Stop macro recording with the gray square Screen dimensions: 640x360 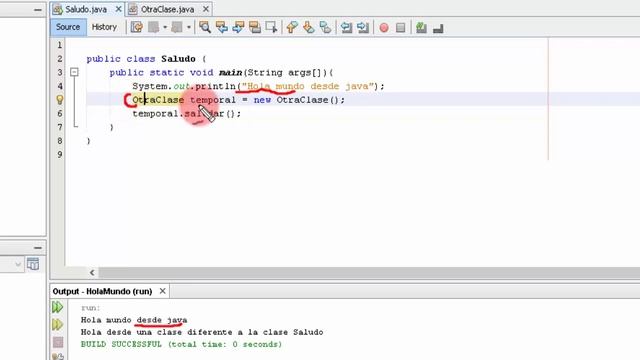pyautogui.click(x=400, y=28)
